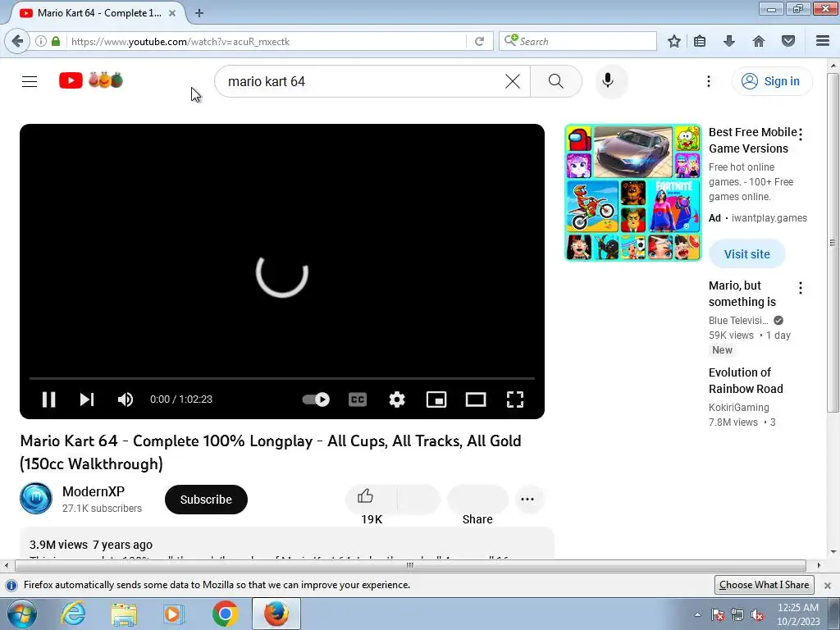Toggle closed captions

pyautogui.click(x=358, y=399)
